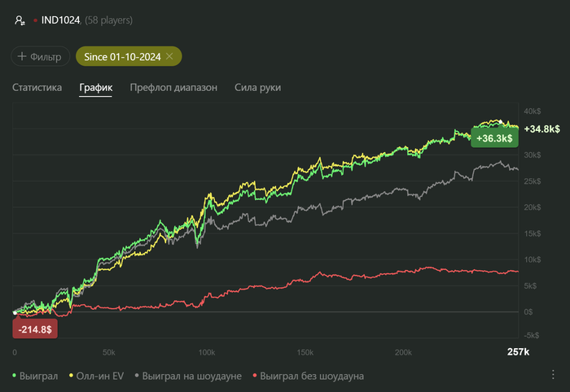Open the three-dot chart options menu
Image resolution: width=570 pixels, height=392 pixels.
[553, 374]
